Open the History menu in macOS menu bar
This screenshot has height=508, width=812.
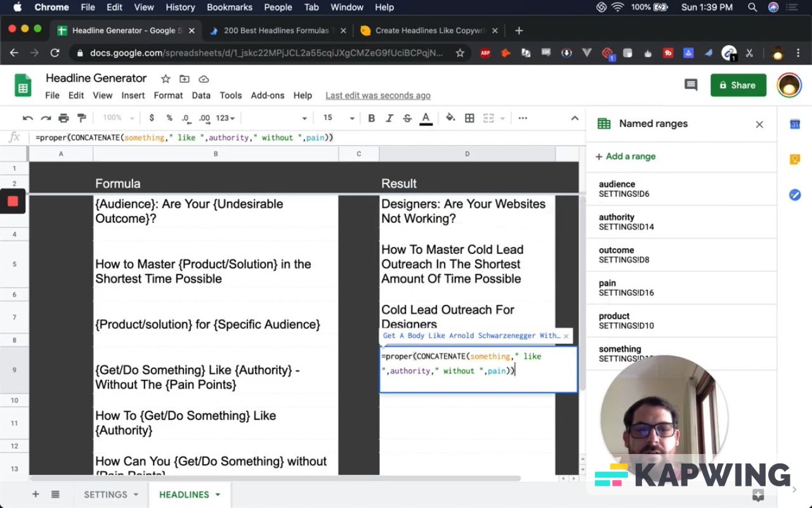[180, 8]
